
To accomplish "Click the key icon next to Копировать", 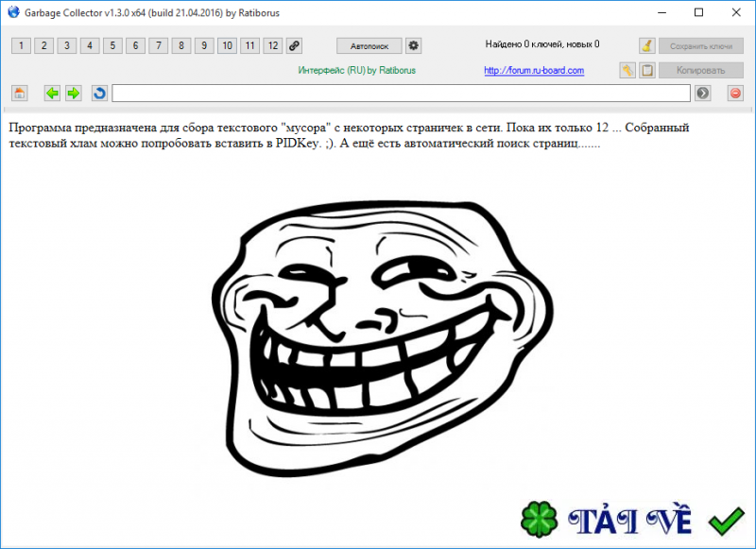I will tap(626, 70).
